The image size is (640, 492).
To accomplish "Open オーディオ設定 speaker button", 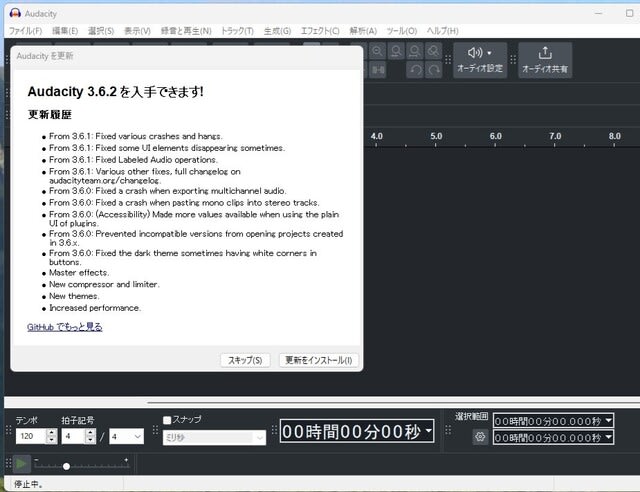I will click(480, 60).
